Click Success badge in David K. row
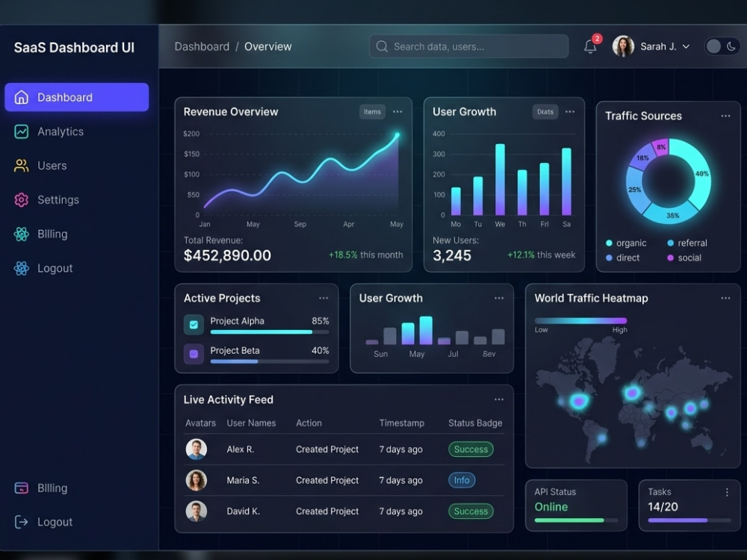The image size is (747, 560). click(471, 511)
